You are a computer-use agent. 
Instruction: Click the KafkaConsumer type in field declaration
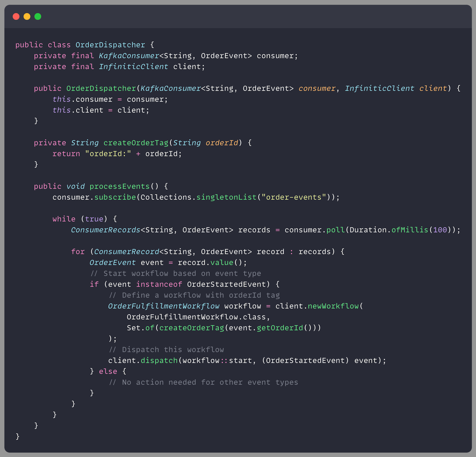tap(129, 56)
